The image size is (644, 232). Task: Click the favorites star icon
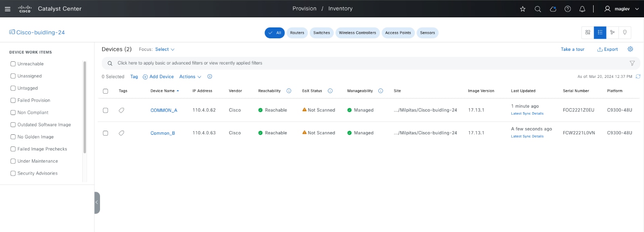click(523, 9)
